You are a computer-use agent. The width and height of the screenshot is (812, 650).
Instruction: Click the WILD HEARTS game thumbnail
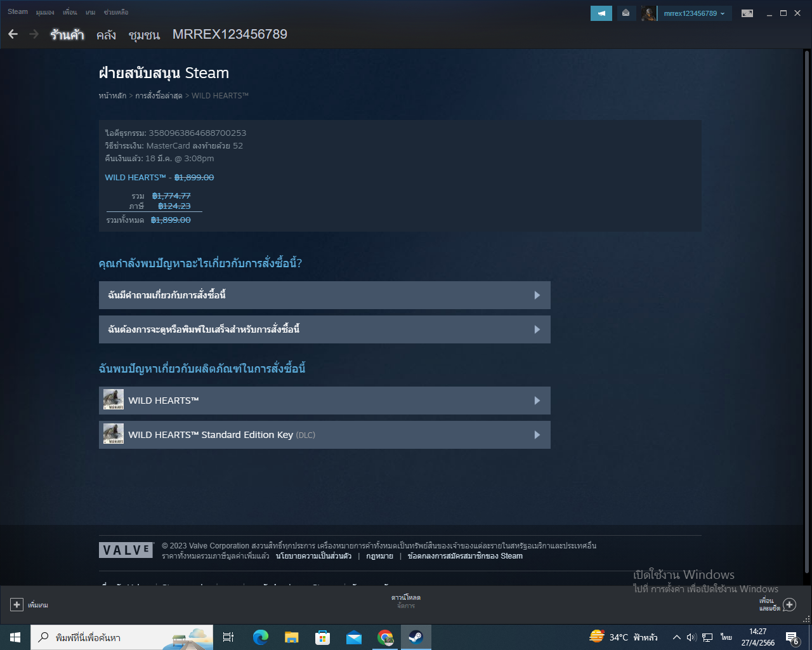click(x=114, y=400)
